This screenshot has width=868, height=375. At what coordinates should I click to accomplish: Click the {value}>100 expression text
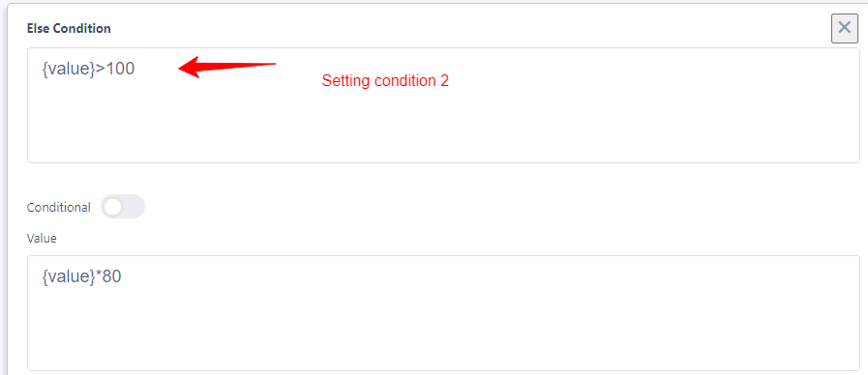(88, 70)
